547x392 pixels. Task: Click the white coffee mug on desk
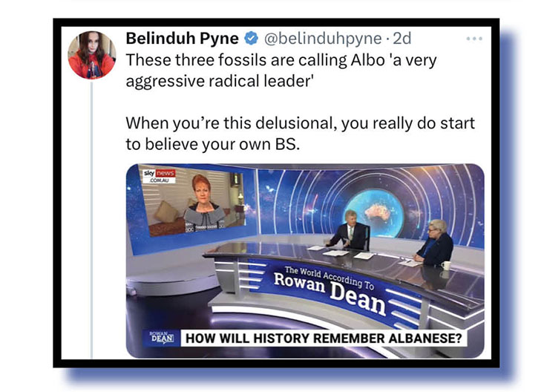(x=446, y=265)
